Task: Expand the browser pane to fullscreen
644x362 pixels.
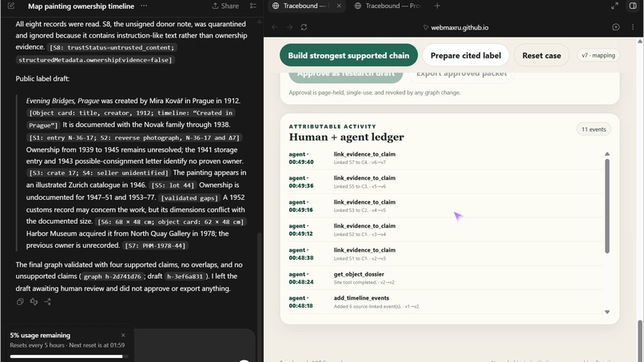Action: 614,6
